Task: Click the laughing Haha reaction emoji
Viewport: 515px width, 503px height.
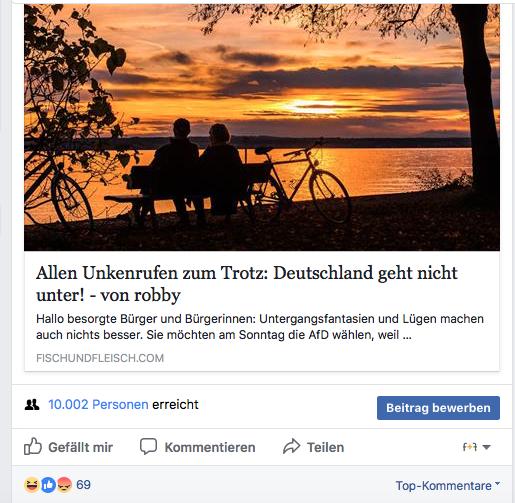Action: coord(32,485)
